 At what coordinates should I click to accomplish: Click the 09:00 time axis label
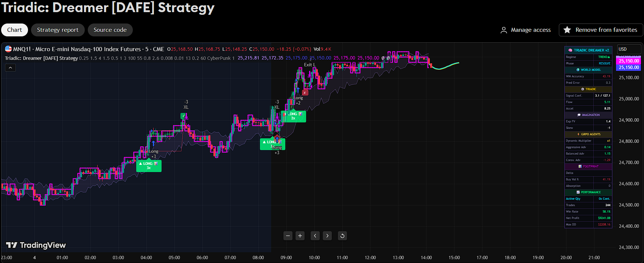pos(286,258)
